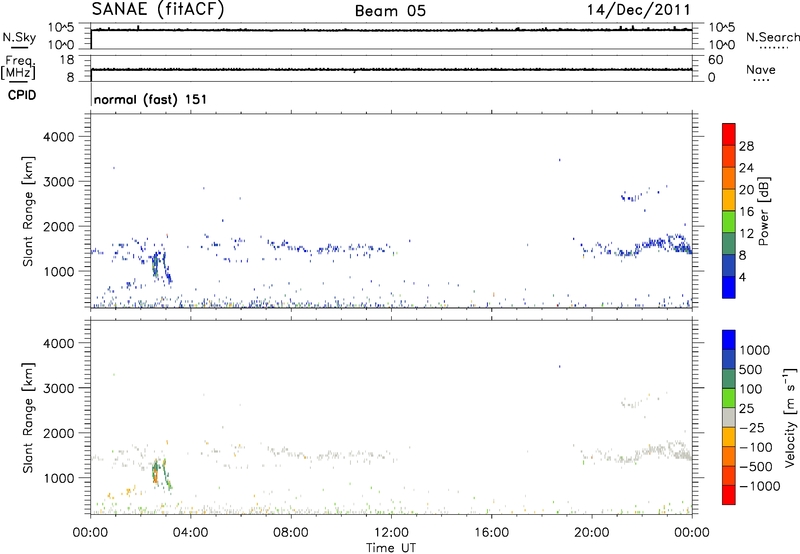The image size is (800, 554).
Task: Click the 28 tick on Power colorbar
Action: tap(746, 146)
